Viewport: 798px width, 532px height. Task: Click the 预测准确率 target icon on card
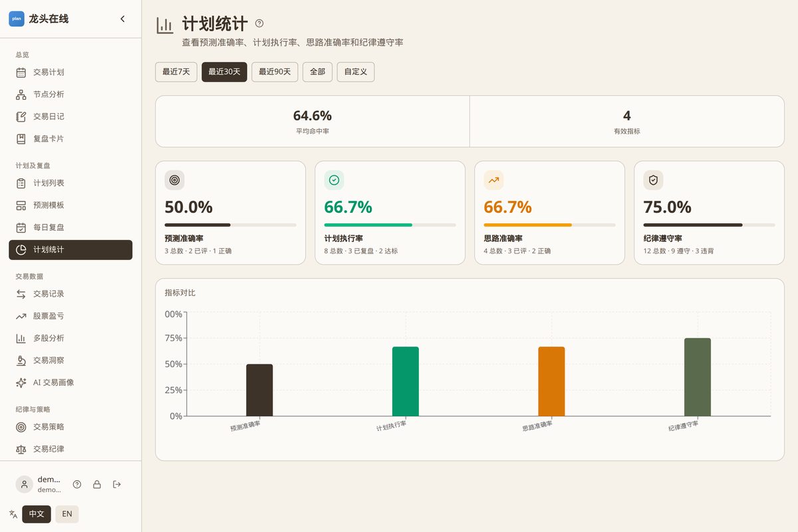(174, 180)
